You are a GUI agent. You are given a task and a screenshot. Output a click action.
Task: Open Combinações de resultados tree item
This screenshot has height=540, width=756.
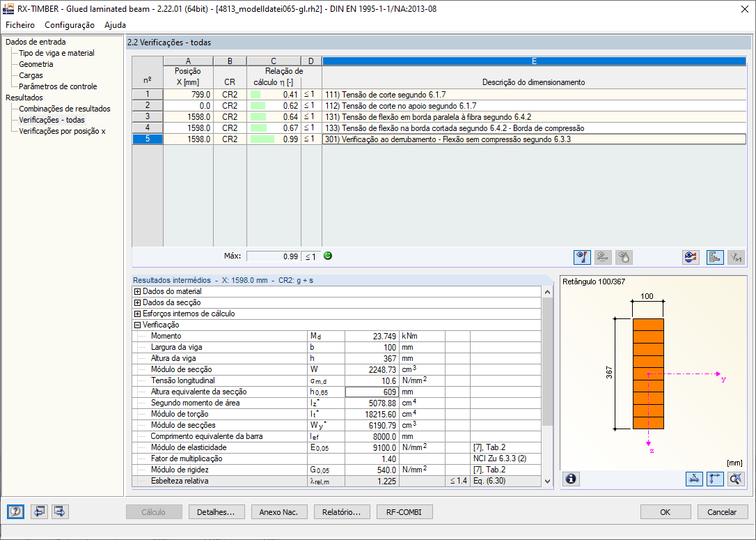coord(65,109)
